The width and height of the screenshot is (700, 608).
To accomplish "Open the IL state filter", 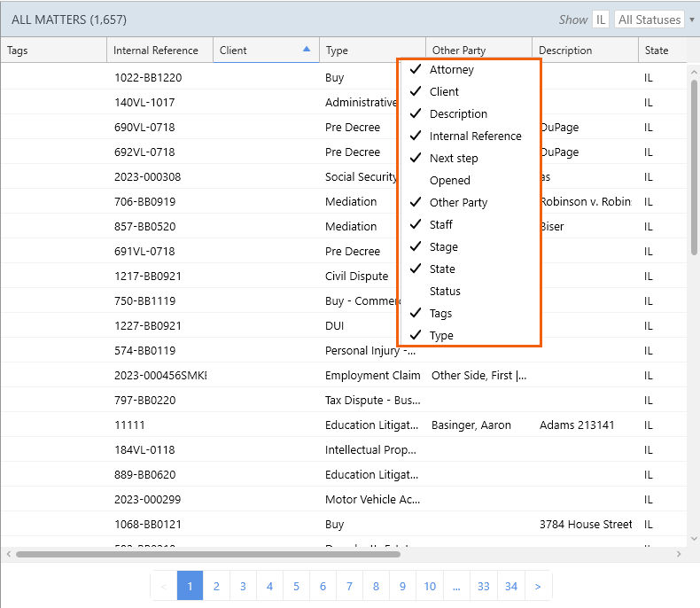I will tap(601, 19).
